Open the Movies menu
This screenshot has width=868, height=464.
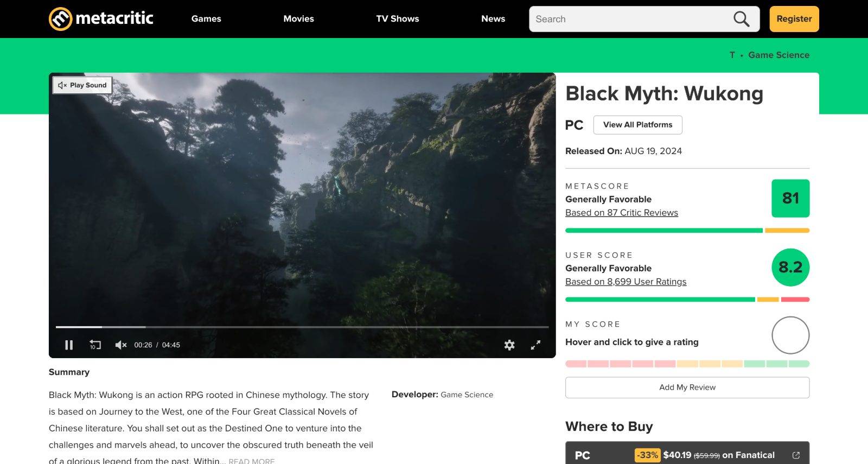(x=298, y=18)
